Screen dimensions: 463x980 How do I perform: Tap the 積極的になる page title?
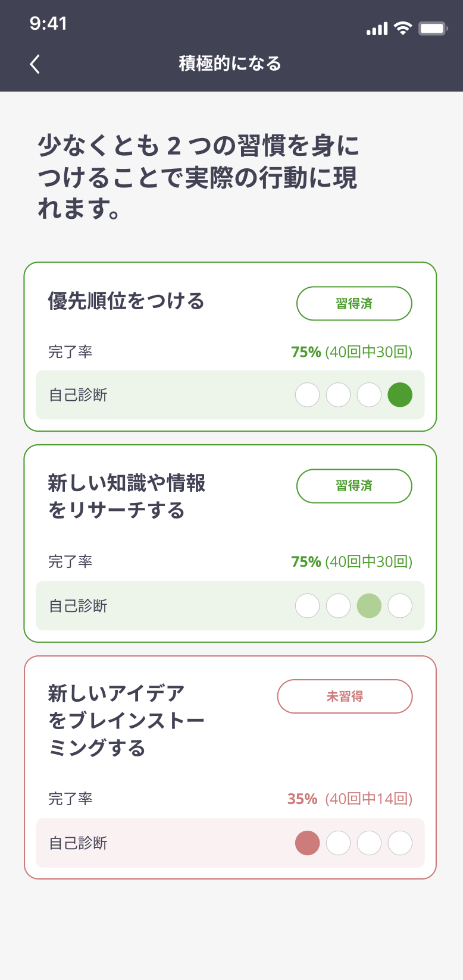230,64
